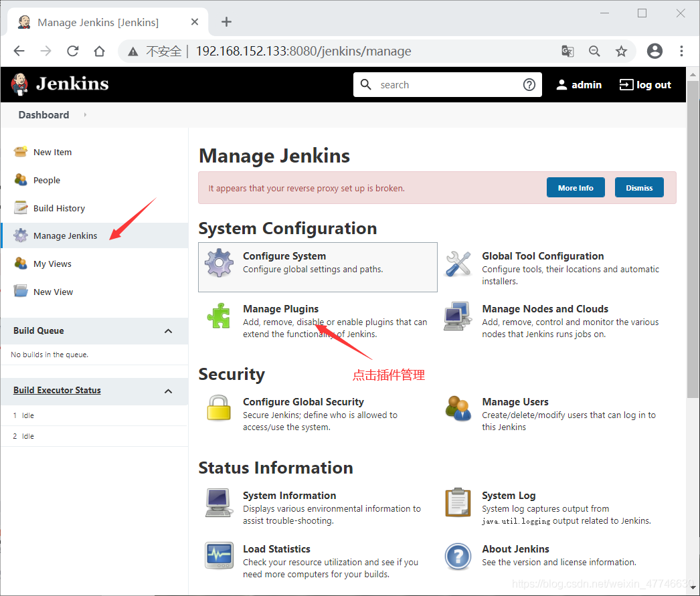
Task: Reload the page with the browser refresh icon
Action: tap(73, 52)
